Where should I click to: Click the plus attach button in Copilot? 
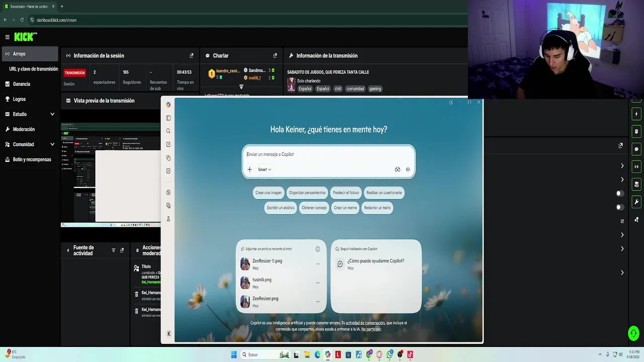pos(250,169)
